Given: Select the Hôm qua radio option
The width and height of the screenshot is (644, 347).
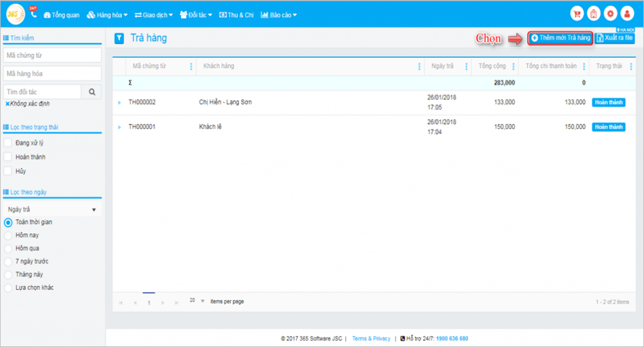Looking at the screenshot, I should point(8,249).
